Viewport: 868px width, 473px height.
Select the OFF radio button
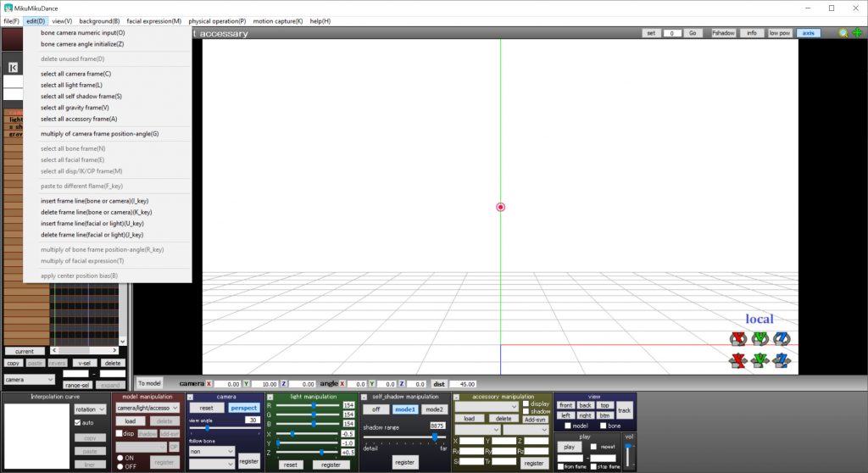pyautogui.click(x=120, y=466)
